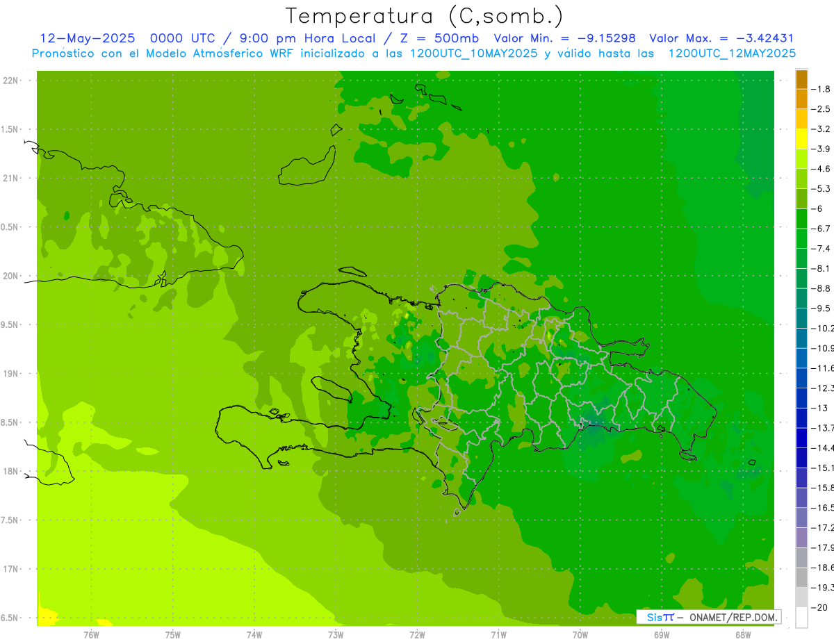Click the 'Valor Max. = -3.42431' readout
This screenshot has height=644, width=834.
click(x=721, y=38)
